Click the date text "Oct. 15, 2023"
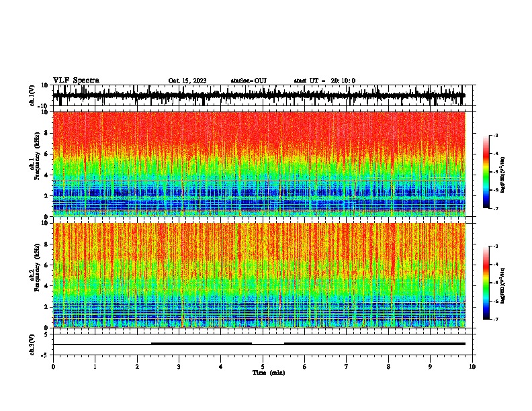The height and width of the screenshot is (411, 532). tap(187, 81)
